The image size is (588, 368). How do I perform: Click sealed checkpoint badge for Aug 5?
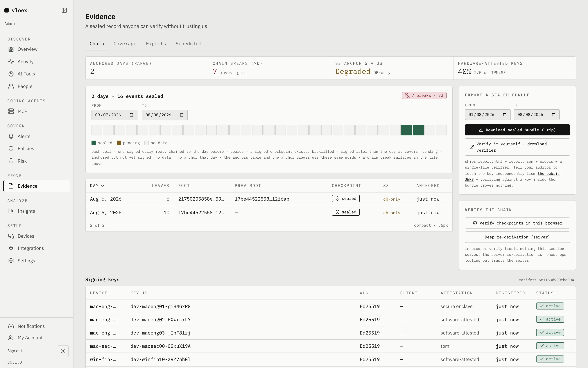tap(346, 212)
